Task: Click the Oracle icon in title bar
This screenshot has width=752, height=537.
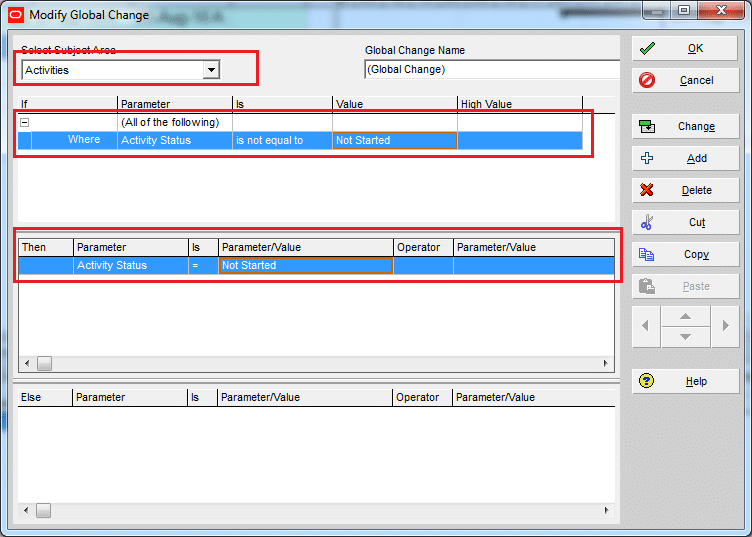Action: pyautogui.click(x=16, y=15)
